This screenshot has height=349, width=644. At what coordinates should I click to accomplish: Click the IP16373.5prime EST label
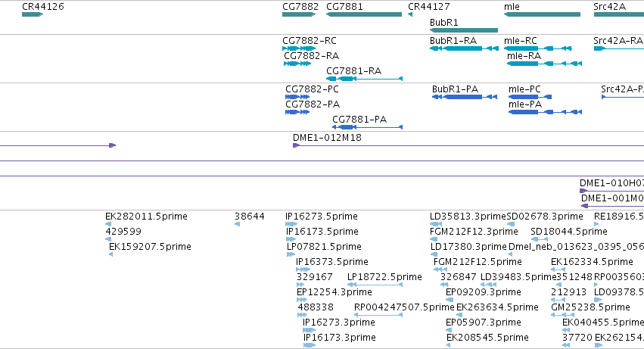click(332, 262)
